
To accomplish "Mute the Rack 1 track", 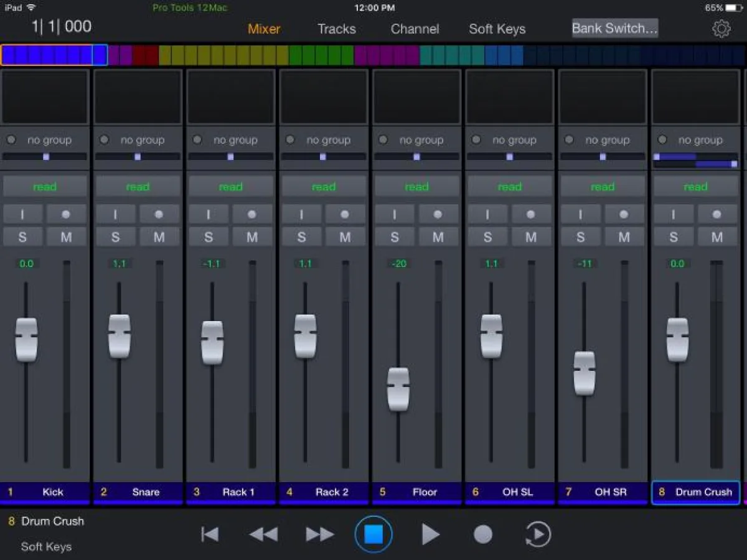I will pyautogui.click(x=252, y=236).
